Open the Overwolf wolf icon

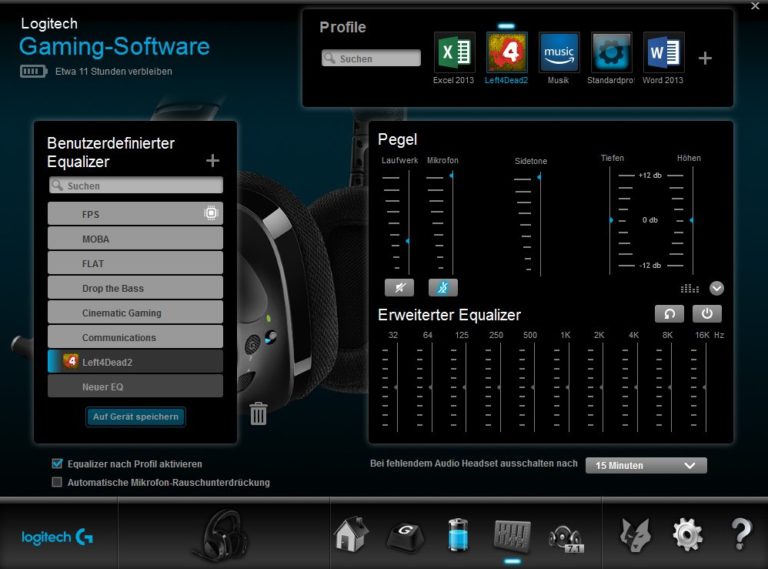pyautogui.click(x=635, y=535)
